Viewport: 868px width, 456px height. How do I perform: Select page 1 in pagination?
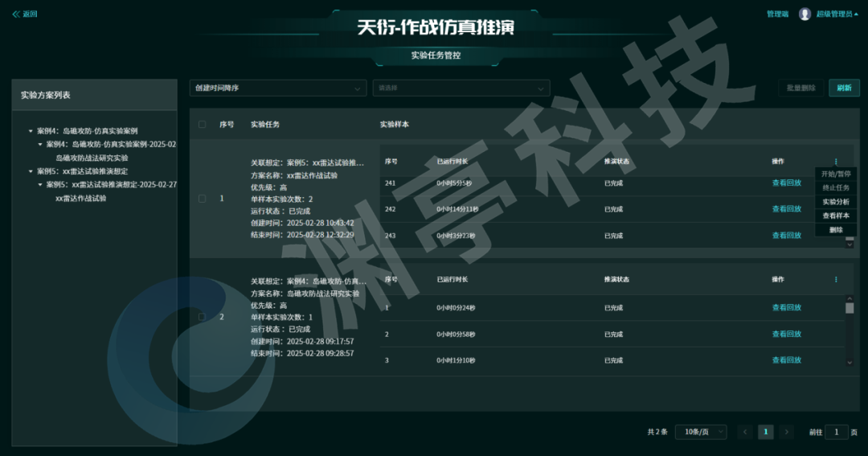pos(766,432)
